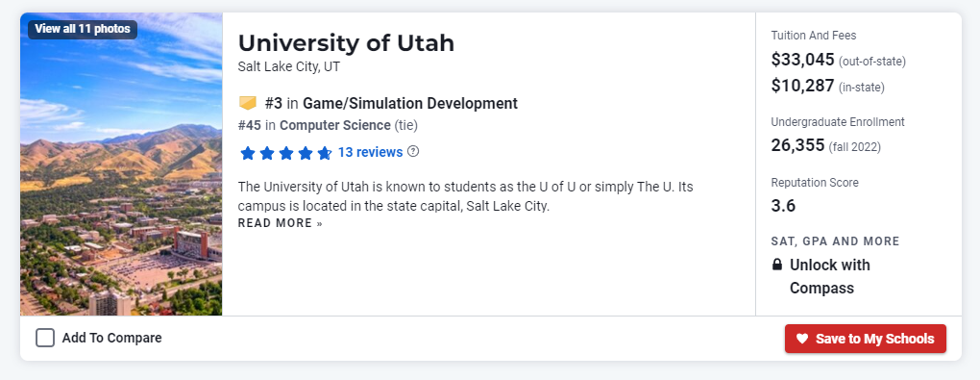Click the campus aerial photo thumbnail

(x=121, y=164)
